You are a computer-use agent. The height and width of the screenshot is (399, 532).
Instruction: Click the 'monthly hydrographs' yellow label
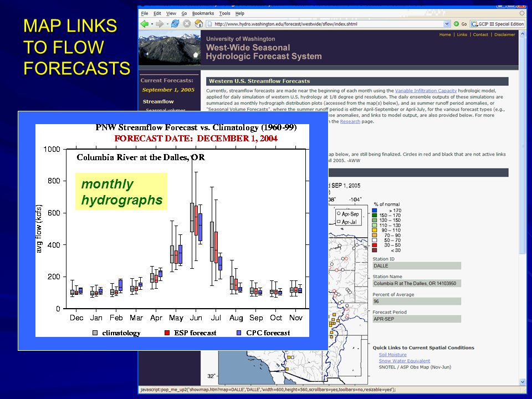pyautogui.click(x=121, y=192)
